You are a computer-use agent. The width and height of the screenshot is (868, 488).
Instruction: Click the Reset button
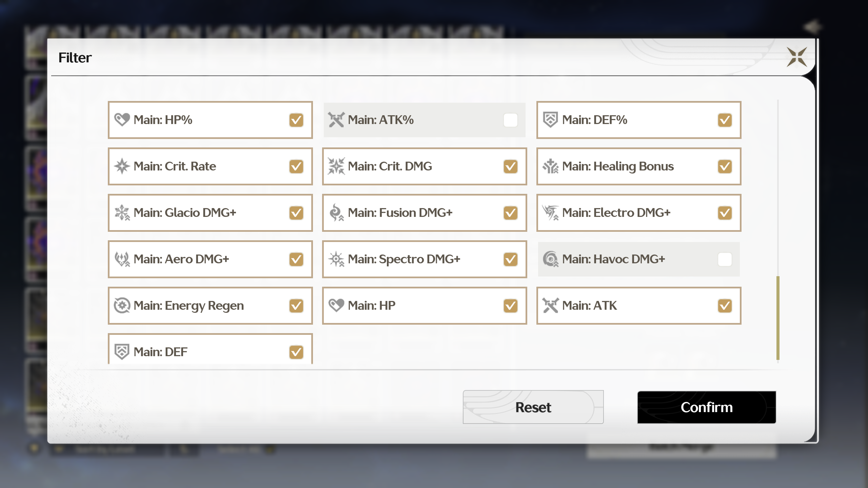click(x=533, y=407)
